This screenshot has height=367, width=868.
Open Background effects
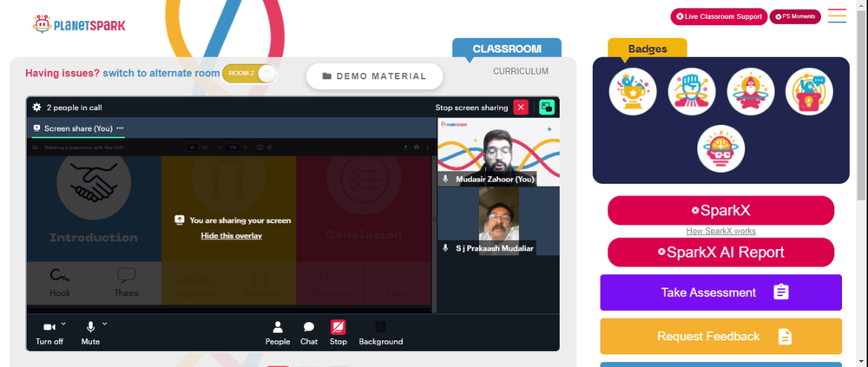click(x=381, y=333)
